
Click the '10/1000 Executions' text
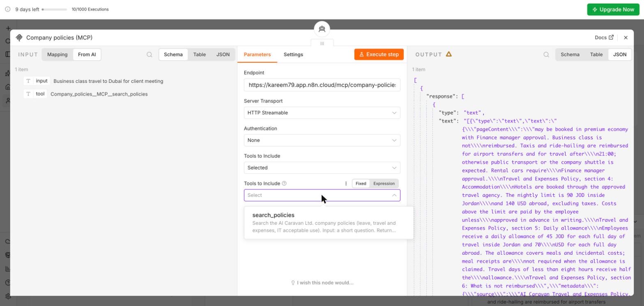pyautogui.click(x=90, y=9)
